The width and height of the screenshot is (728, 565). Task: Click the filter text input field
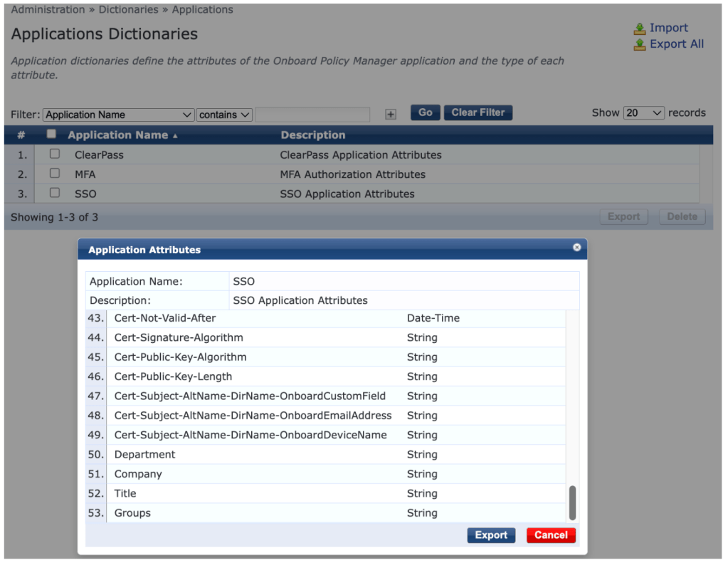(x=312, y=115)
